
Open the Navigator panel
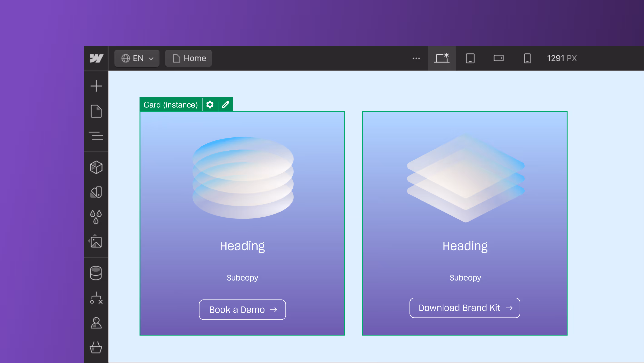pyautogui.click(x=96, y=136)
